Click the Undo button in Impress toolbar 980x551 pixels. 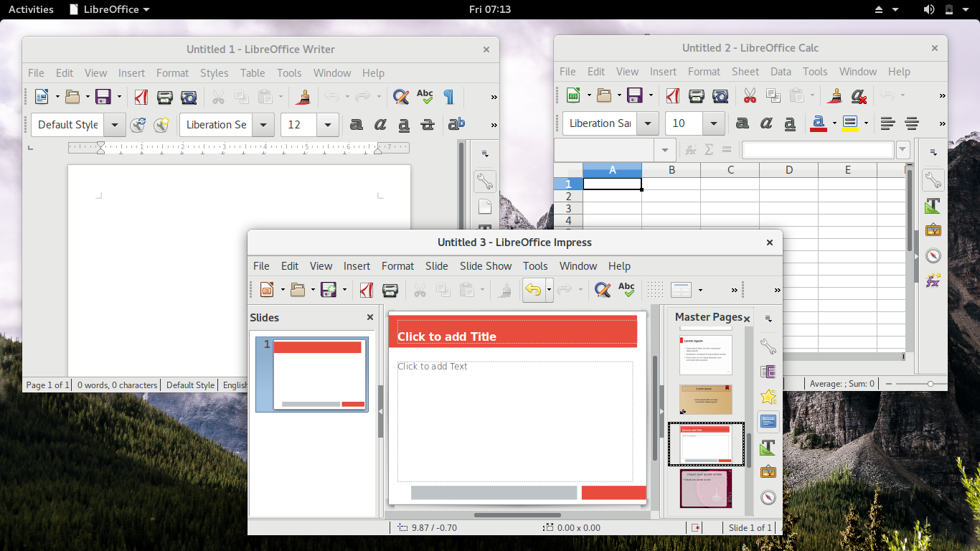click(534, 289)
